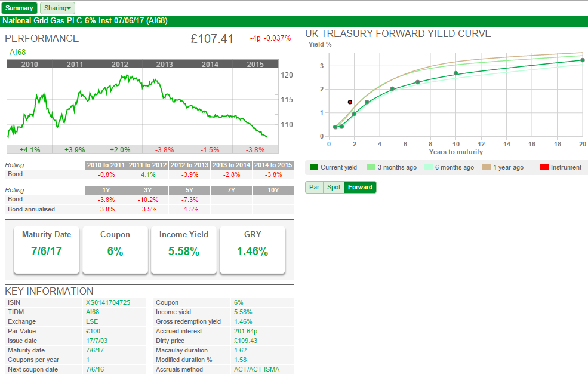Click the Coupon 6% card
Viewport: 588px width, 374px height.
pyautogui.click(x=115, y=250)
